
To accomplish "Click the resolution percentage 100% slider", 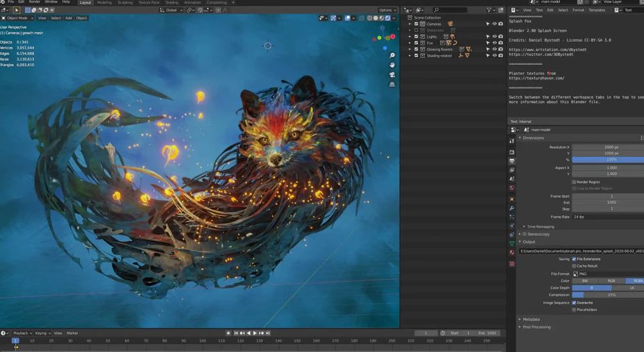I will click(608, 160).
